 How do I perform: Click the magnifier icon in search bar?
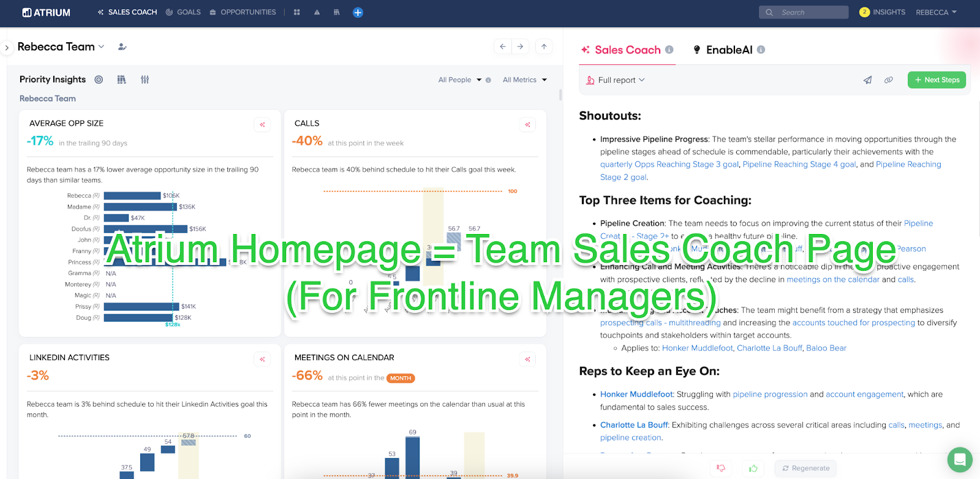tap(769, 12)
